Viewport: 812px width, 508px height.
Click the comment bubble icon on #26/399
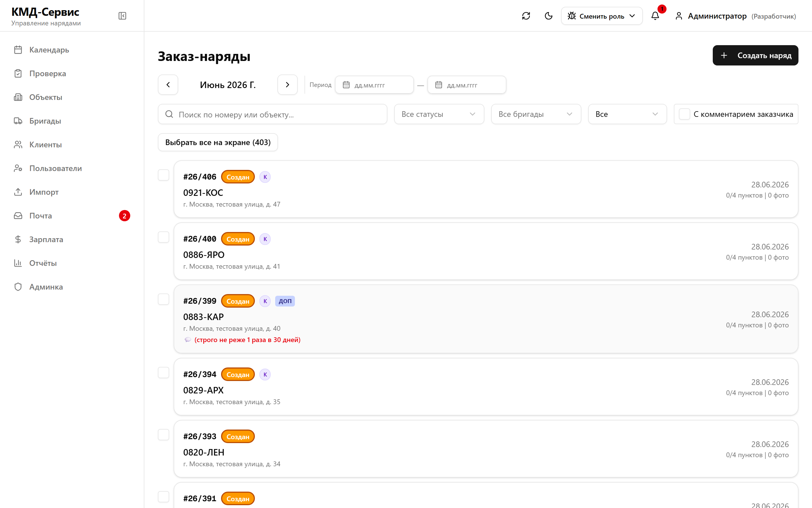click(187, 340)
